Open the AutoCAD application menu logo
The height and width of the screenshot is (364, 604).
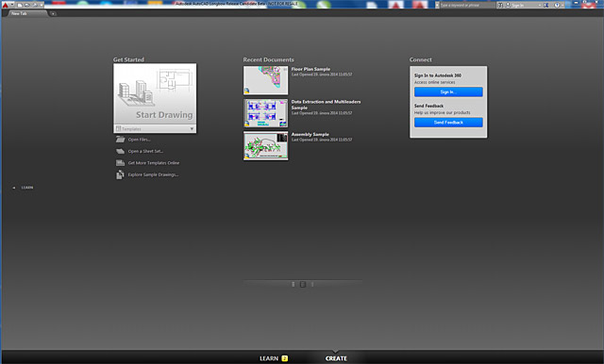[5, 5]
